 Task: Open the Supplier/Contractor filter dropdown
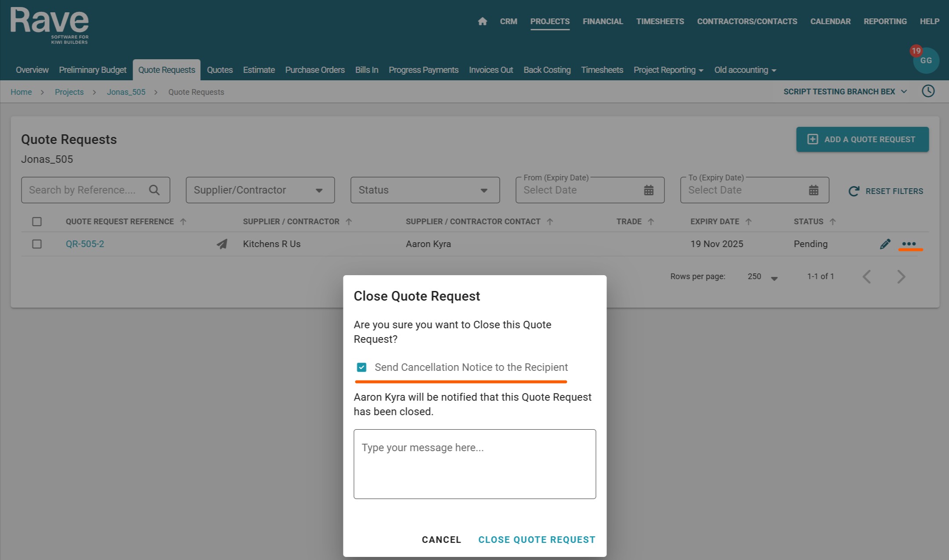260,190
